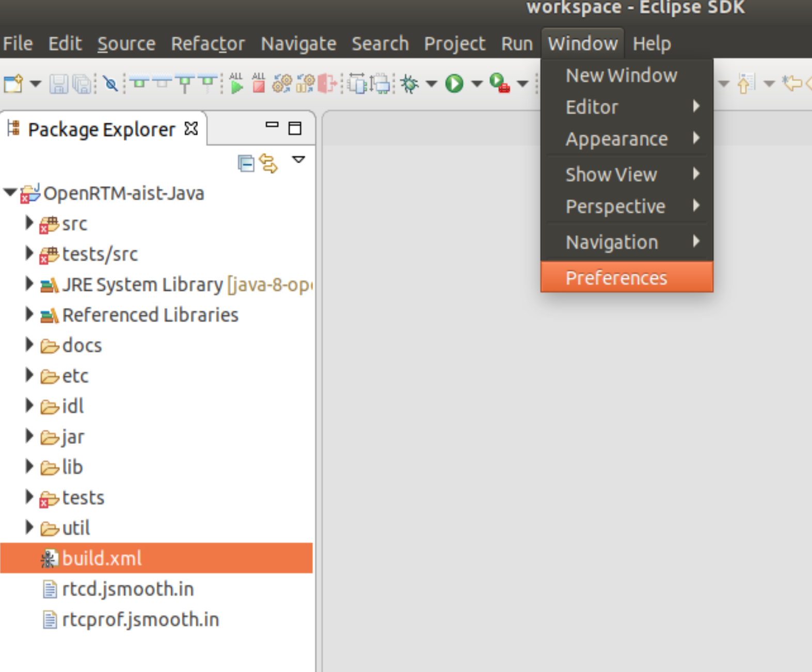Maximize the Package Explorer view

(x=295, y=128)
